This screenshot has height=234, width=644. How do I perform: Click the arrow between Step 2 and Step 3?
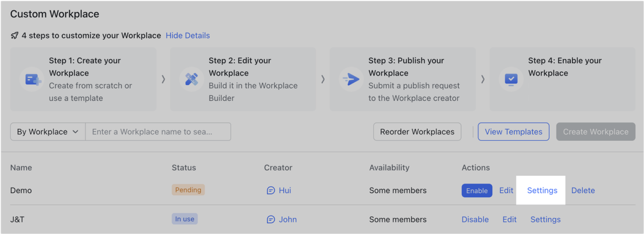pos(323,79)
